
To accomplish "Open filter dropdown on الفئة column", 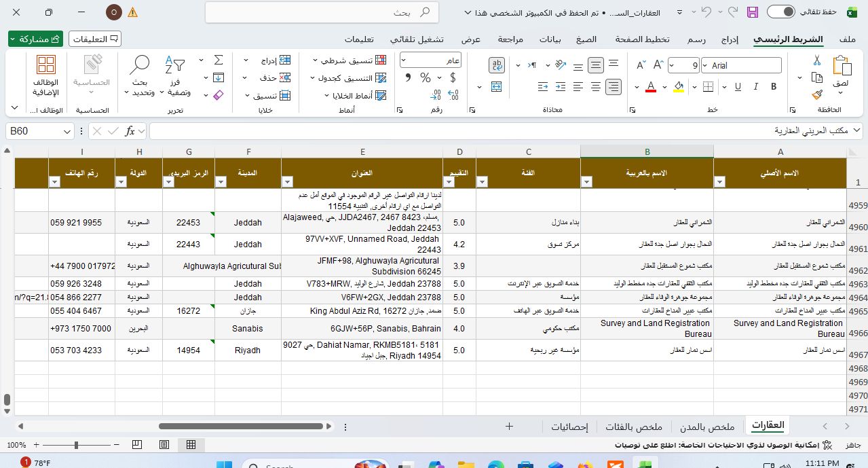I will click(483, 181).
